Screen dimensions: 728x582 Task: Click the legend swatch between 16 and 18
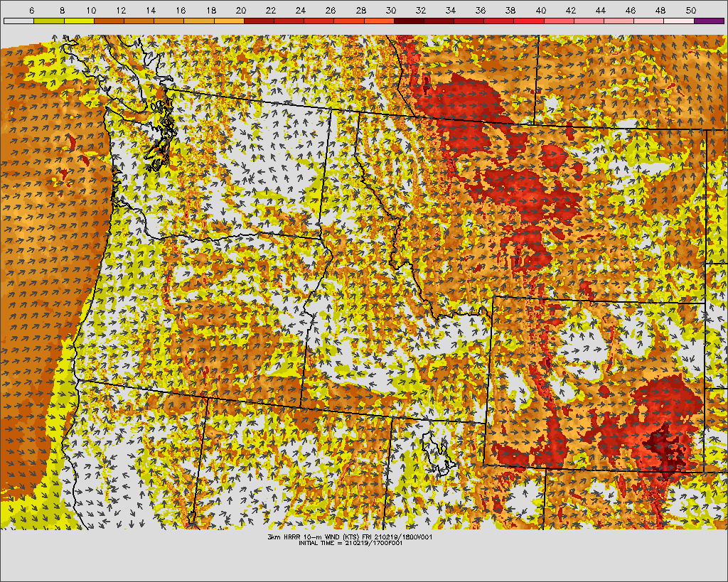pos(199,21)
